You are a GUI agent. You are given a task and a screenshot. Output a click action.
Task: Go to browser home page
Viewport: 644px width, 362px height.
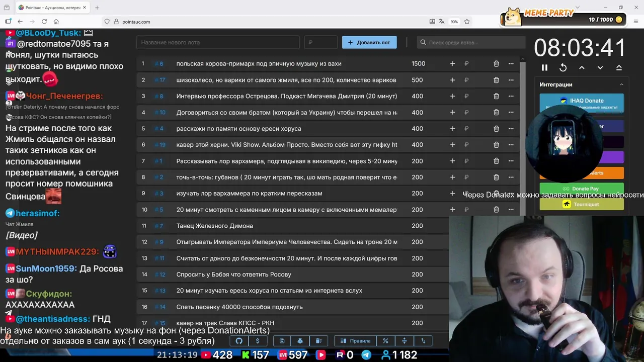56,22
